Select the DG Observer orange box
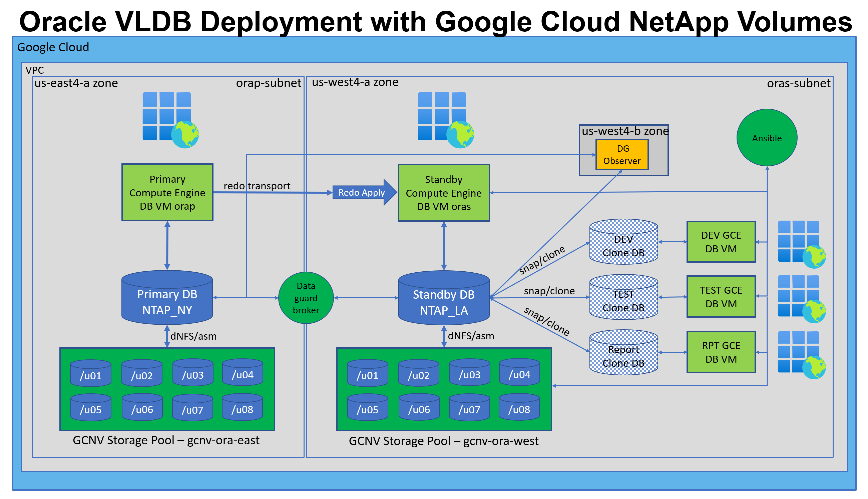868x499 pixels. coord(622,155)
